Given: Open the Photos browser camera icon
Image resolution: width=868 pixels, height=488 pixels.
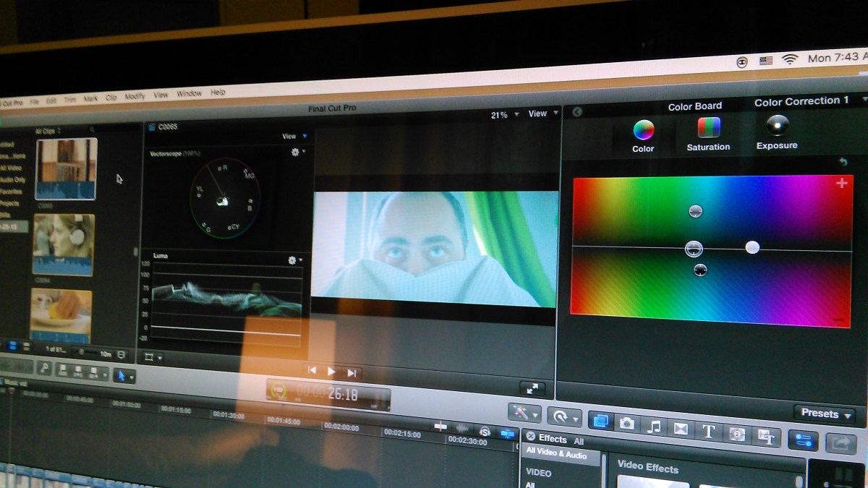Looking at the screenshot, I should [x=627, y=424].
